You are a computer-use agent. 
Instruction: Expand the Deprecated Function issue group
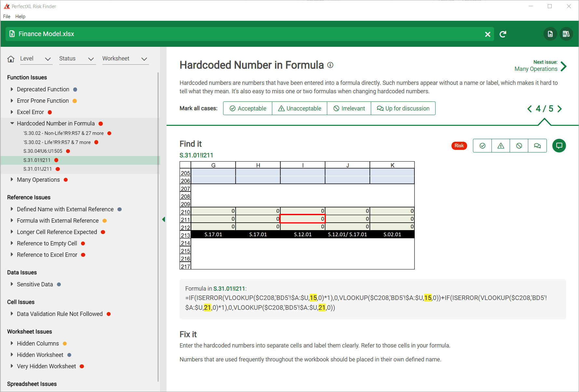coord(12,89)
